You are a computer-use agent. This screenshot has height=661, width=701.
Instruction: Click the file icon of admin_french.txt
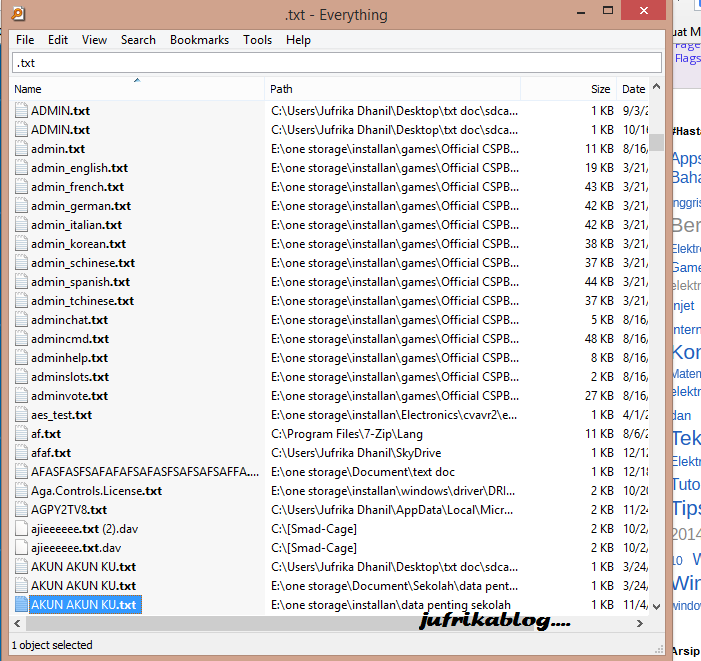21,186
